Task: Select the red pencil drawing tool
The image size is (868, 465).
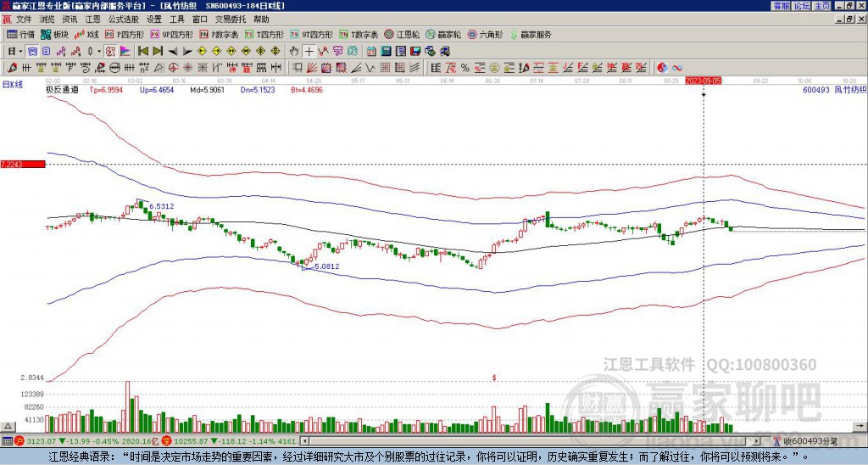Action: pyautogui.click(x=12, y=68)
